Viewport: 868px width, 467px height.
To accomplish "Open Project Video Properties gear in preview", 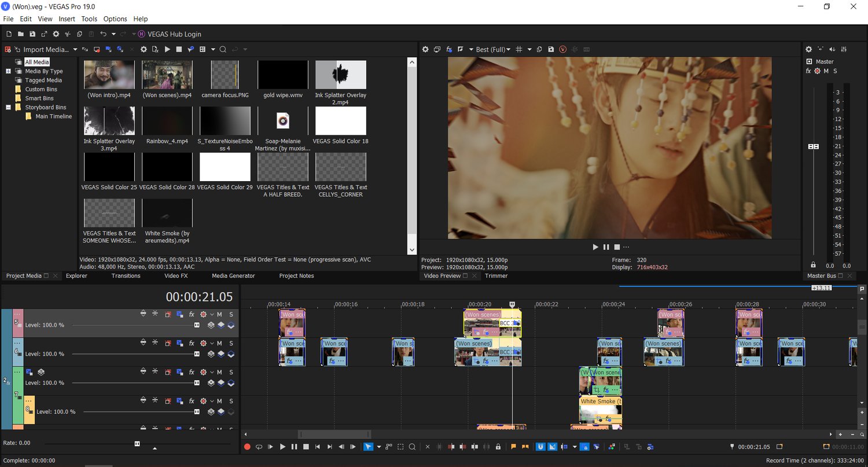I will coord(425,50).
